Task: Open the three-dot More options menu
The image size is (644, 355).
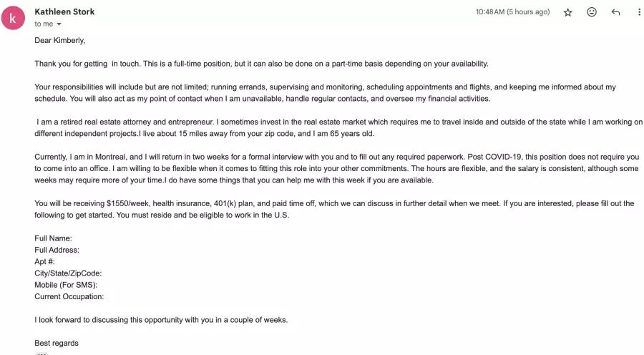Action: click(639, 12)
